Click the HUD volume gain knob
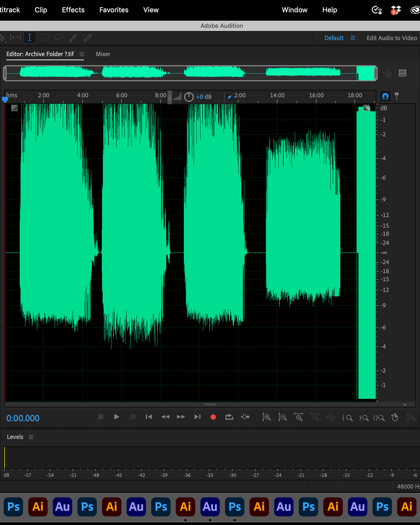420x525 pixels. 189,97
